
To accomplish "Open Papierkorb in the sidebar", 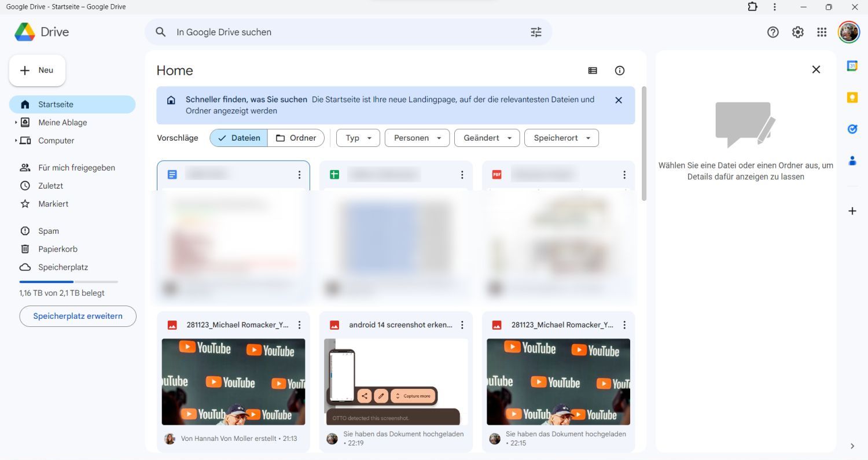I will [x=57, y=249].
